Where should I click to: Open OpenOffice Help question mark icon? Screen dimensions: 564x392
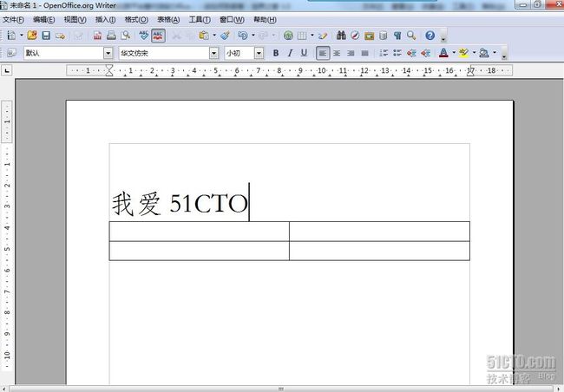(x=430, y=36)
